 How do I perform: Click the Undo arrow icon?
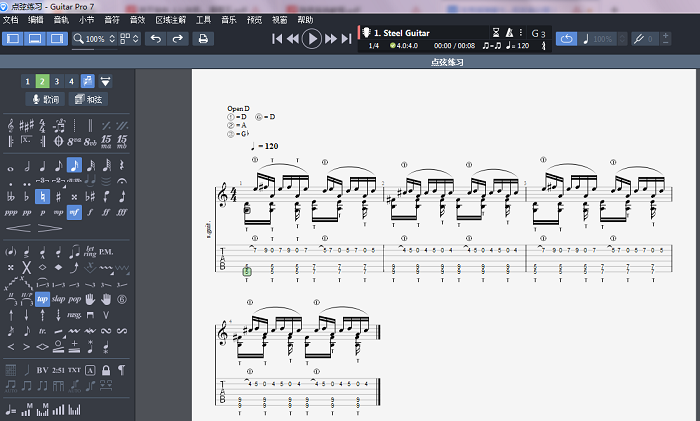click(x=155, y=39)
